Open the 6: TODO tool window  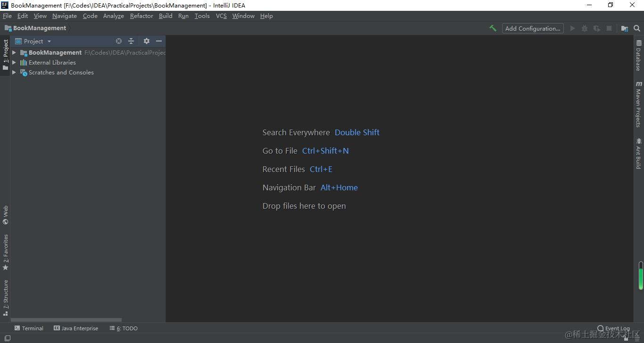pos(124,328)
